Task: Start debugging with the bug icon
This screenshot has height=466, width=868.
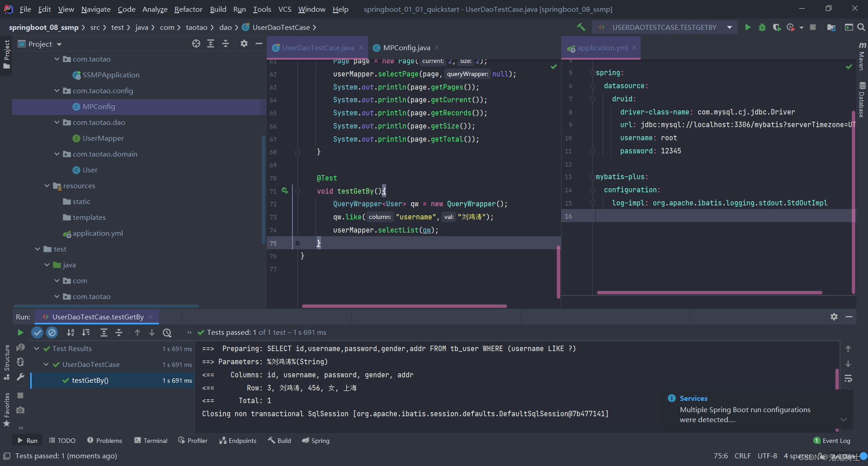Action: 762,27
